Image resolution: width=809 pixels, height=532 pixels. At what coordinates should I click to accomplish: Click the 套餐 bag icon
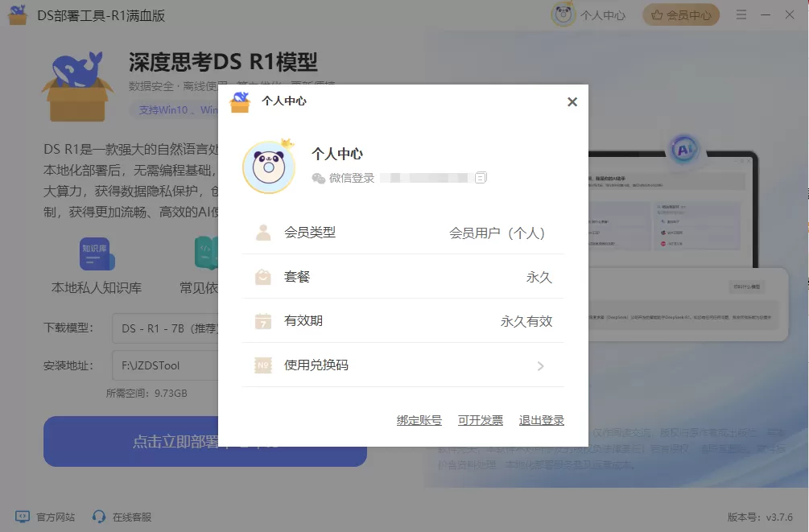pos(263,277)
